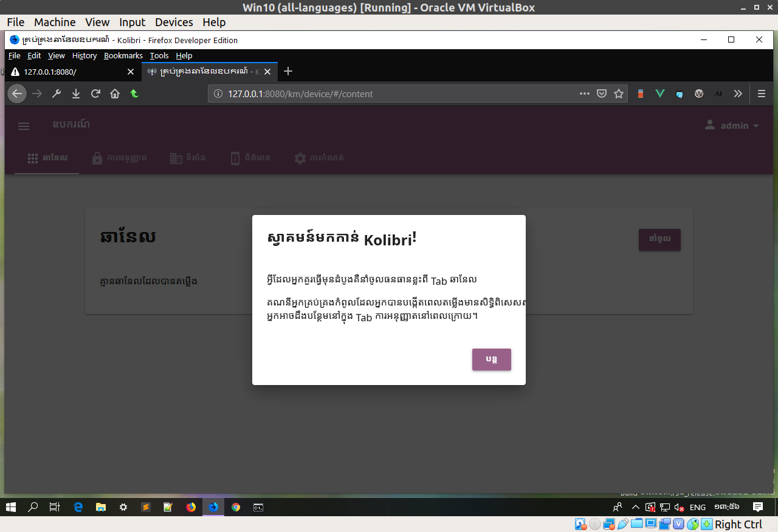Image resolution: width=778 pixels, height=532 pixels.
Task: Show hidden system tray icons chevron
Action: click(636, 507)
